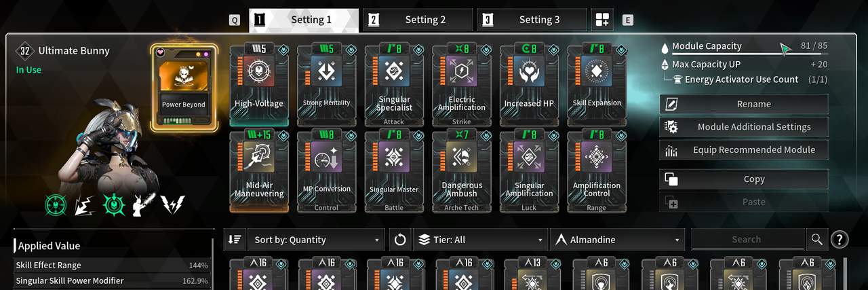Click the module Search input field
This screenshot has height=290, width=868.
pos(747,239)
